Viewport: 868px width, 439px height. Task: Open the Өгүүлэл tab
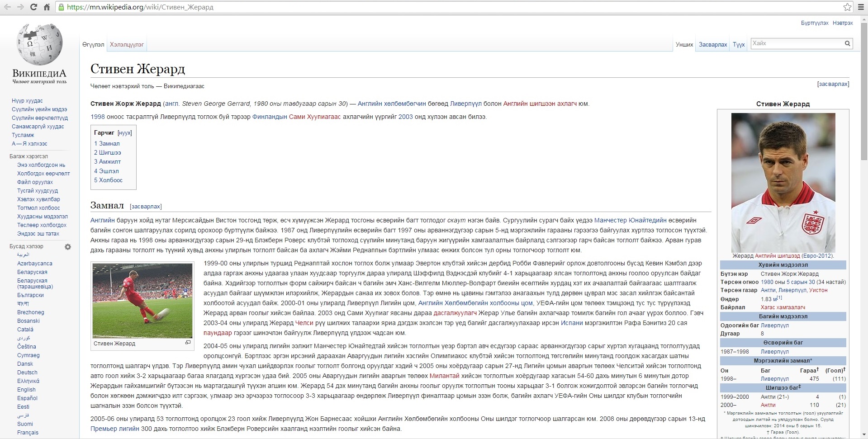click(93, 45)
